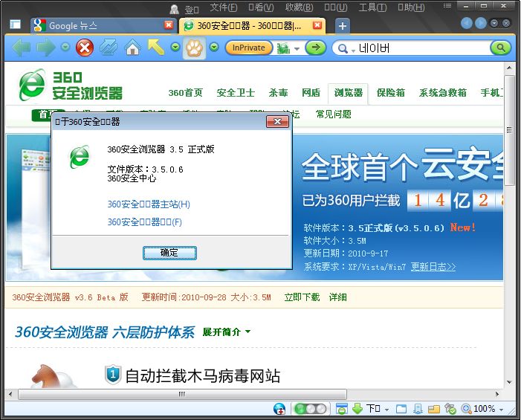Open the zoom level 100% dropdown arrow
521x420 pixels.
tap(501, 410)
